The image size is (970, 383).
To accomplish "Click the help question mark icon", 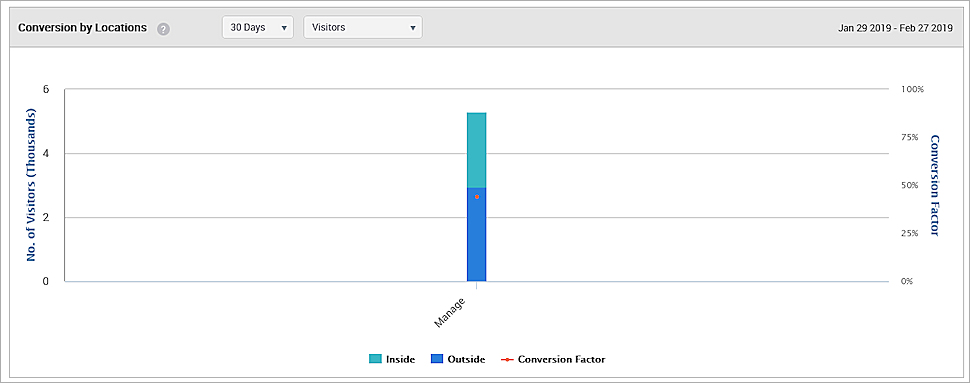I will [x=163, y=28].
